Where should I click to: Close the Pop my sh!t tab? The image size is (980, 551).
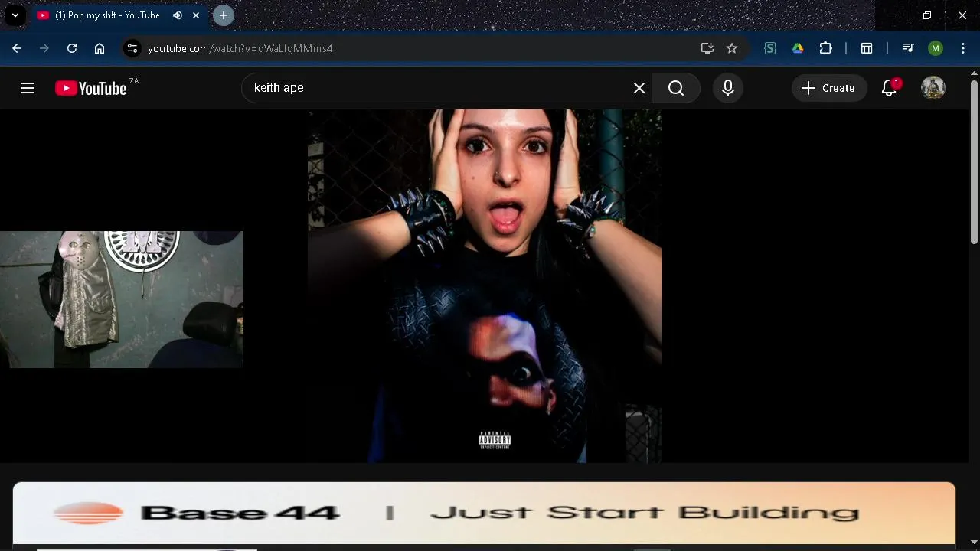pyautogui.click(x=196, y=15)
